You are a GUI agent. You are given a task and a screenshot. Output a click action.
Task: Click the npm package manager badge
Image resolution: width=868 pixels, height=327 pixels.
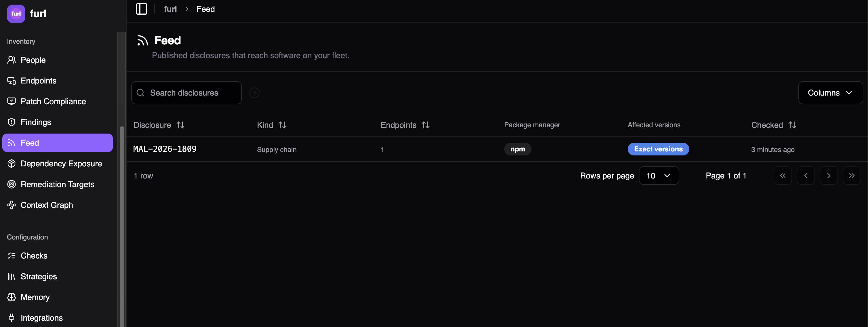(517, 149)
